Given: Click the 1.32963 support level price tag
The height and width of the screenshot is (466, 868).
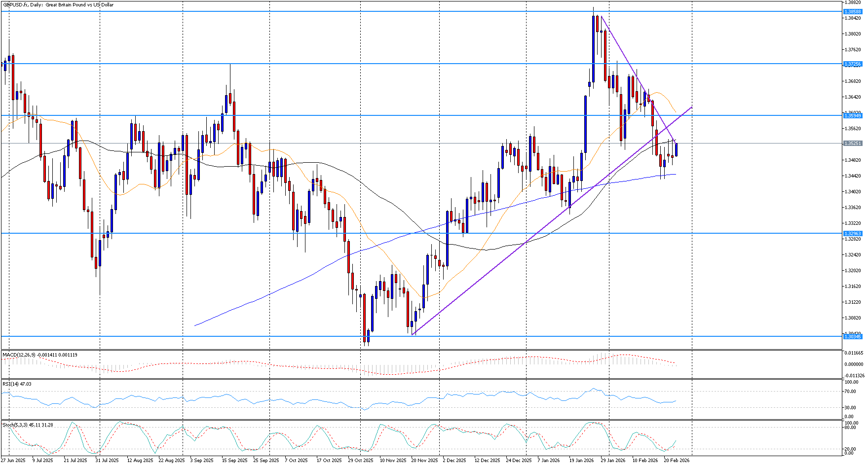Looking at the screenshot, I should tap(853, 234).
